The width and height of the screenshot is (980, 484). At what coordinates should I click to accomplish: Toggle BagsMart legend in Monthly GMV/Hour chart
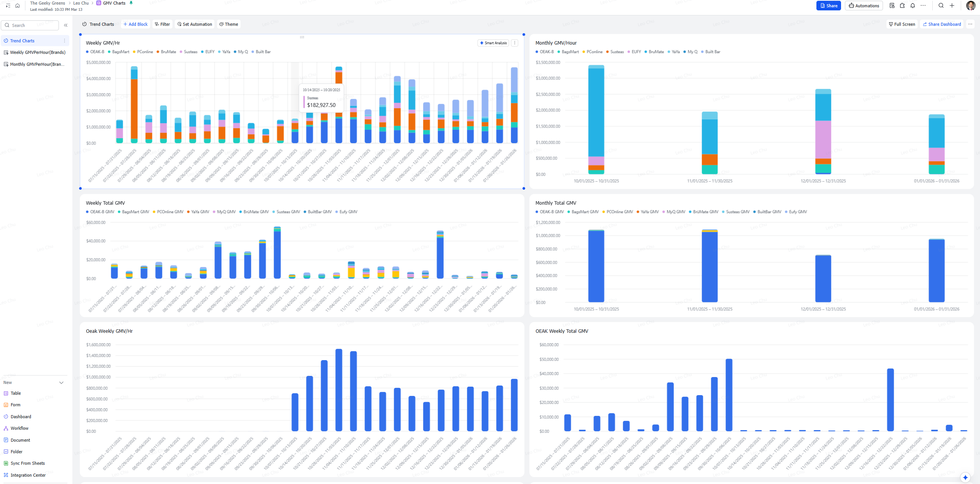[x=568, y=52]
